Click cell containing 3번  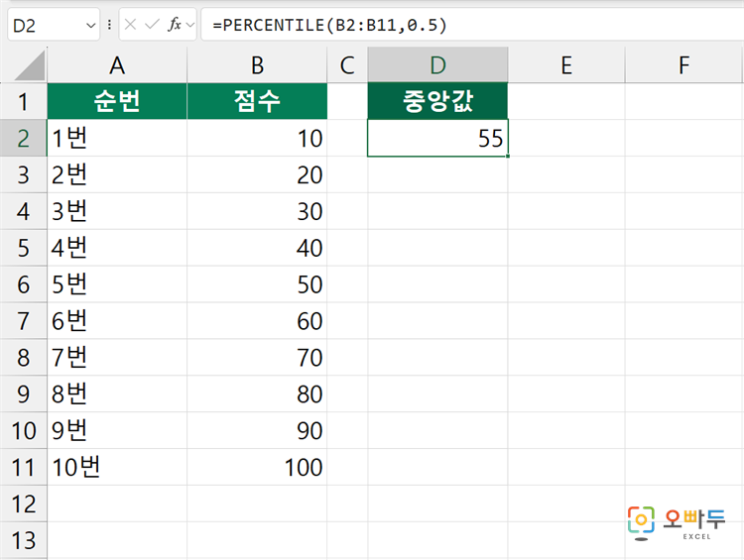(x=117, y=211)
